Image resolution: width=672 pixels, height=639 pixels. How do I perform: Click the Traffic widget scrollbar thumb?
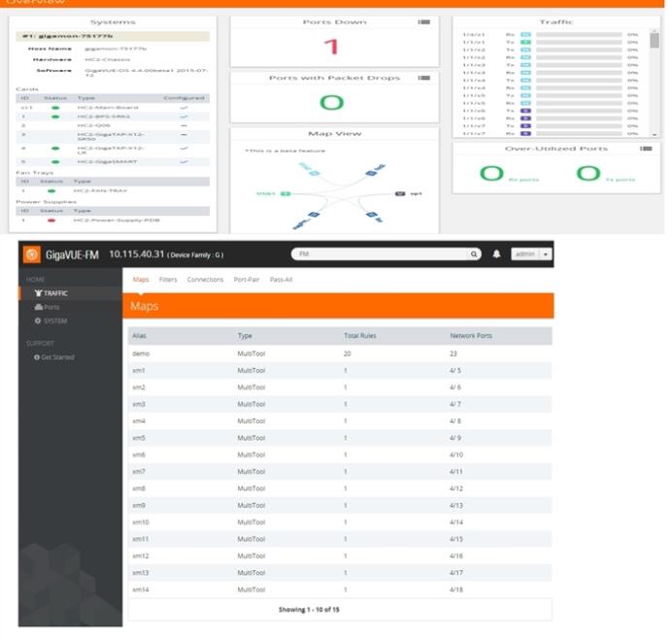[x=655, y=41]
